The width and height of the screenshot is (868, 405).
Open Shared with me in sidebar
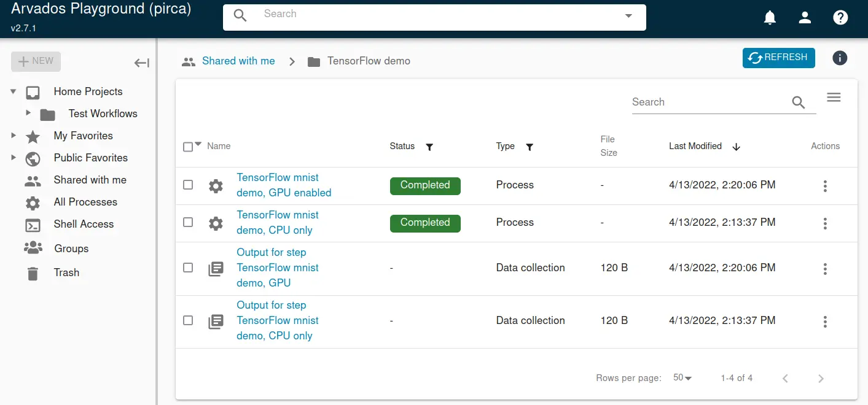pos(90,180)
